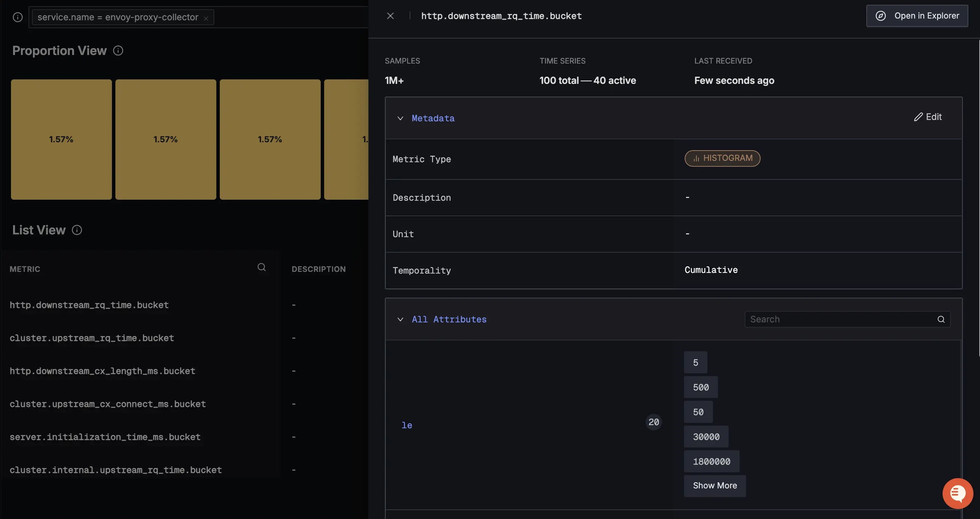The image size is (980, 519).
Task: Select the cluster.upstream_rq_time.bucket metric
Action: click(92, 338)
